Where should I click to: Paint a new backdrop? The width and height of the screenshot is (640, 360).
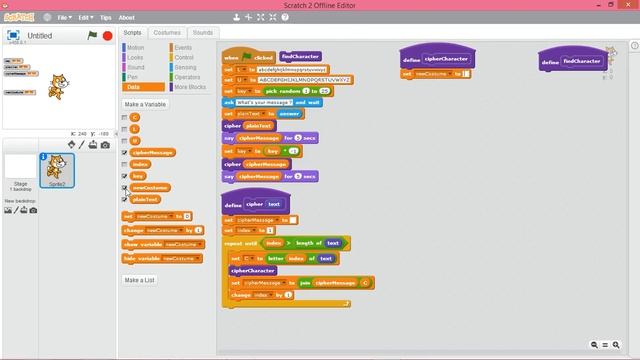click(16, 210)
